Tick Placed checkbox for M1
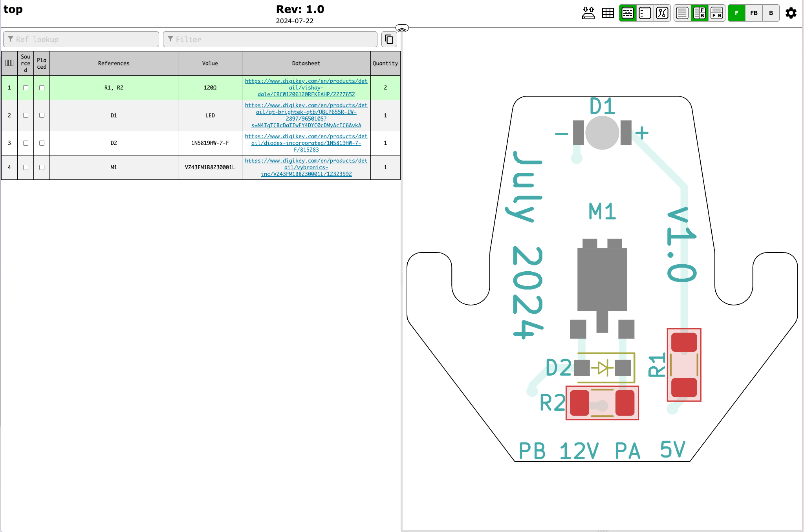The height and width of the screenshot is (532, 804). tap(42, 167)
